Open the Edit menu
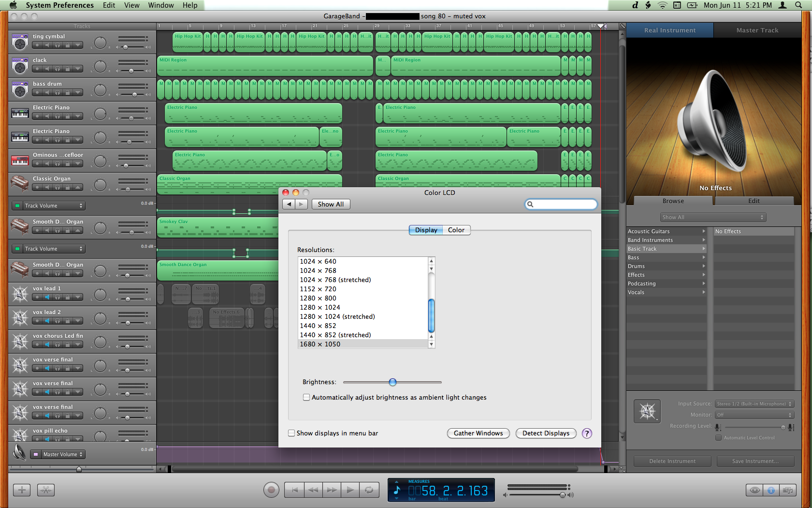 pos(109,5)
